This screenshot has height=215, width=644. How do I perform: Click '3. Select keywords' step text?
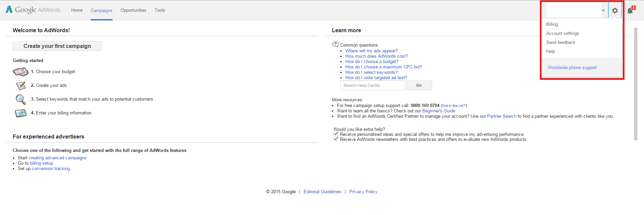[x=92, y=99]
